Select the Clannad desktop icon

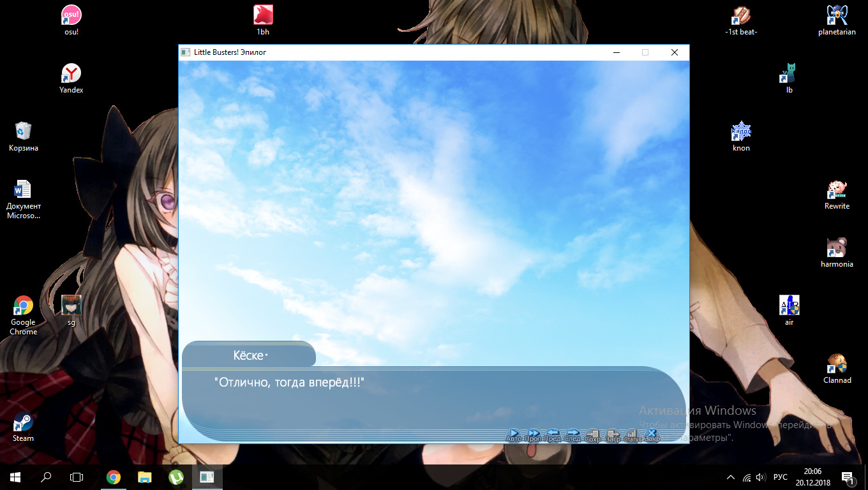point(837,368)
